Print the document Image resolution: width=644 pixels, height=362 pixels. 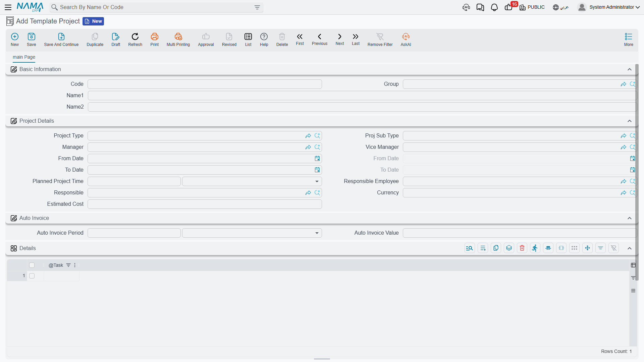[155, 40]
